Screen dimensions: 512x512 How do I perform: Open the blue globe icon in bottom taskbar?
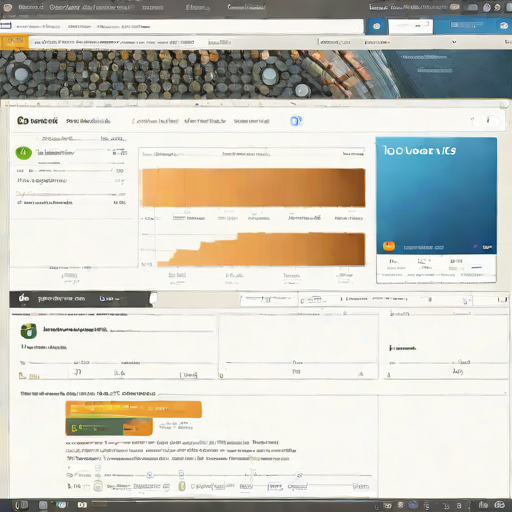413,505
